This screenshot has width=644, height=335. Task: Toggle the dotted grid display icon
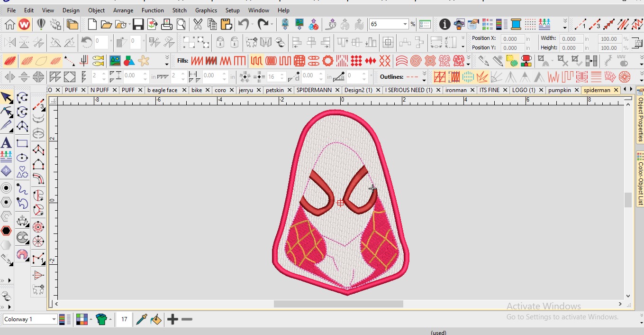[x=530, y=24]
